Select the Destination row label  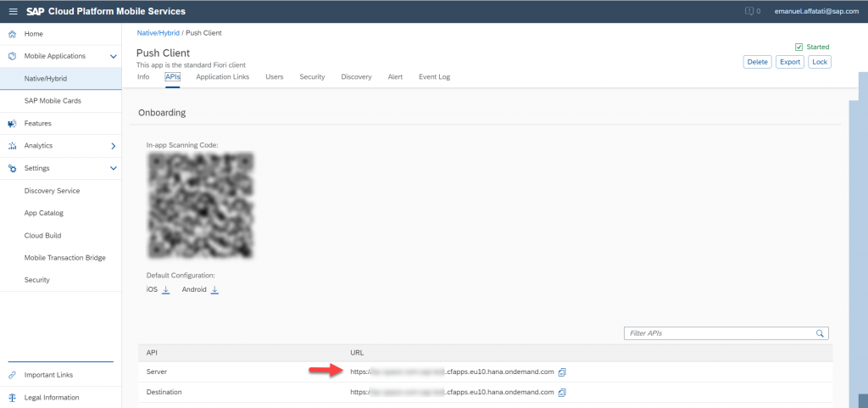[x=164, y=392]
